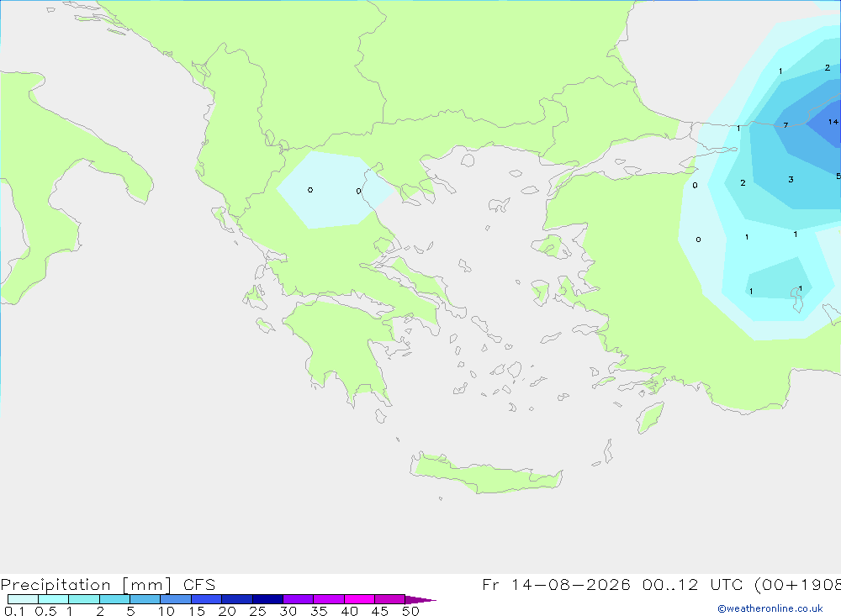The height and width of the screenshot is (616, 841).
Task: Pick the 35–40 mm violet legend swatch
Action: (x=328, y=599)
